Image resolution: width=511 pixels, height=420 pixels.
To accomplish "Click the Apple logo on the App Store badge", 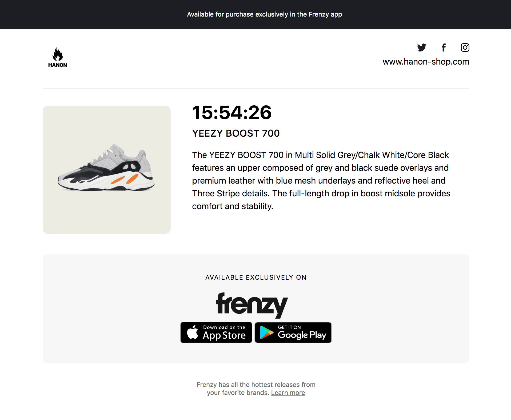I will (193, 332).
